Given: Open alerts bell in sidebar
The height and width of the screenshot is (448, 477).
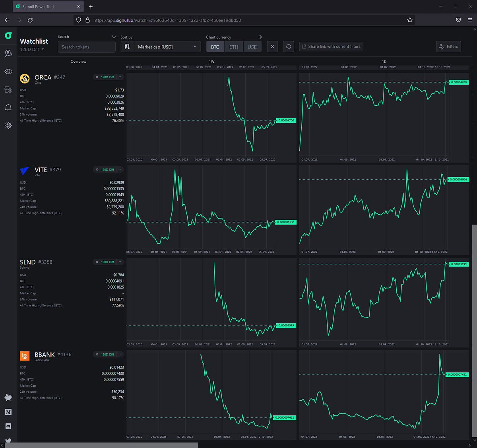Looking at the screenshot, I should pyautogui.click(x=8, y=107).
